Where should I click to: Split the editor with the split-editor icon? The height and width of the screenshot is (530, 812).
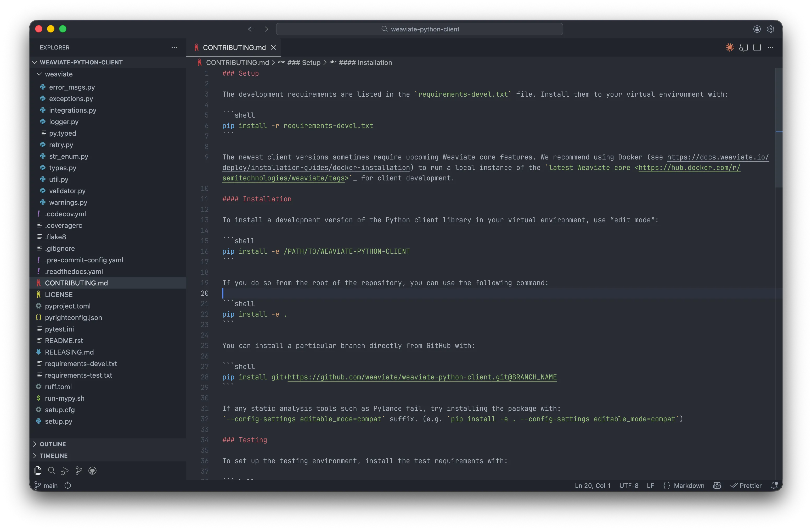pos(757,47)
